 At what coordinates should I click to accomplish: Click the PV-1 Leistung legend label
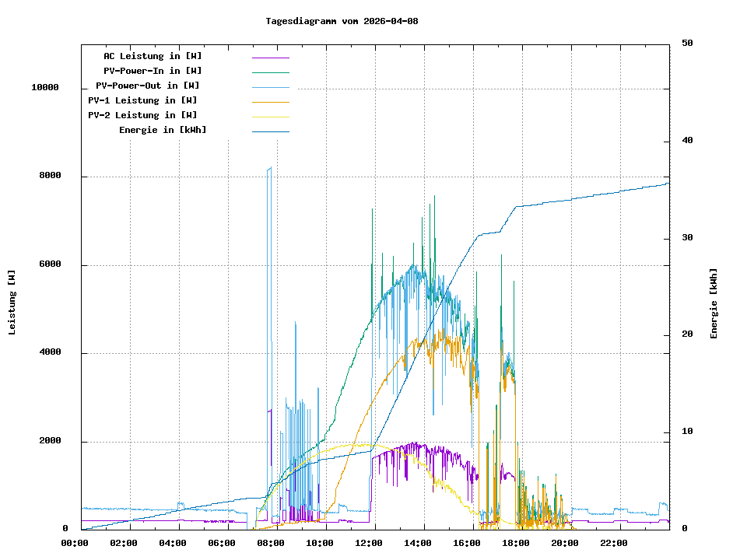tap(142, 100)
